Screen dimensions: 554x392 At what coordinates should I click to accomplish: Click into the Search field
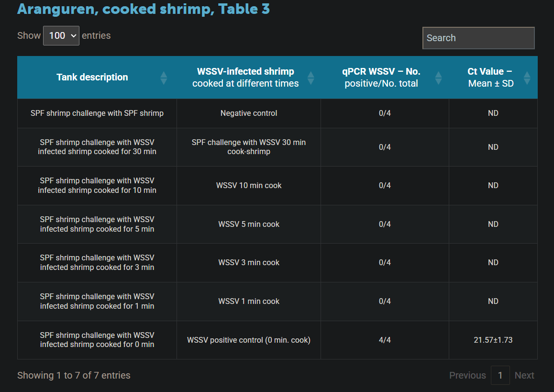point(478,38)
